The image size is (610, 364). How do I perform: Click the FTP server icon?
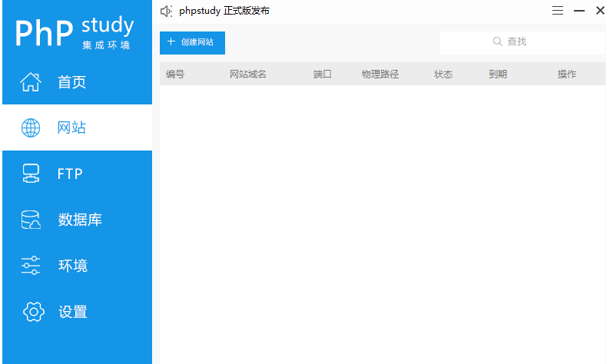(x=31, y=174)
